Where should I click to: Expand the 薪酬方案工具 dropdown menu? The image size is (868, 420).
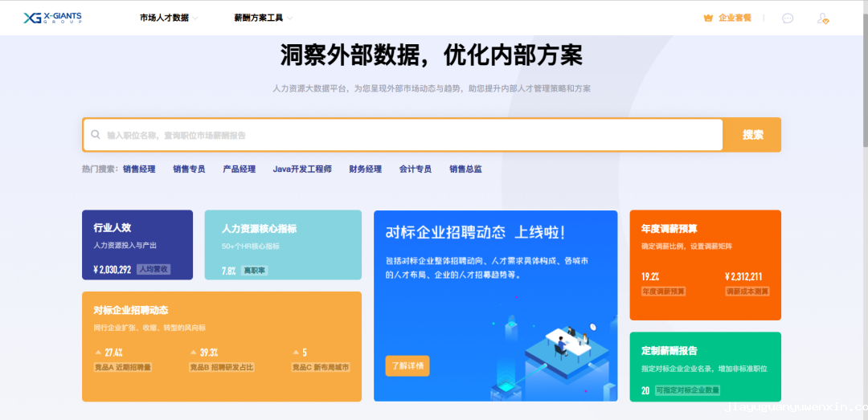263,18
